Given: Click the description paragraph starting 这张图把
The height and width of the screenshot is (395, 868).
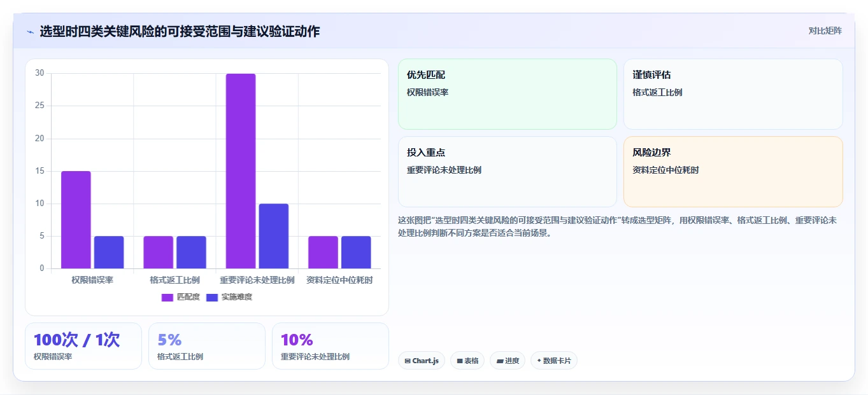Looking at the screenshot, I should coord(617,226).
